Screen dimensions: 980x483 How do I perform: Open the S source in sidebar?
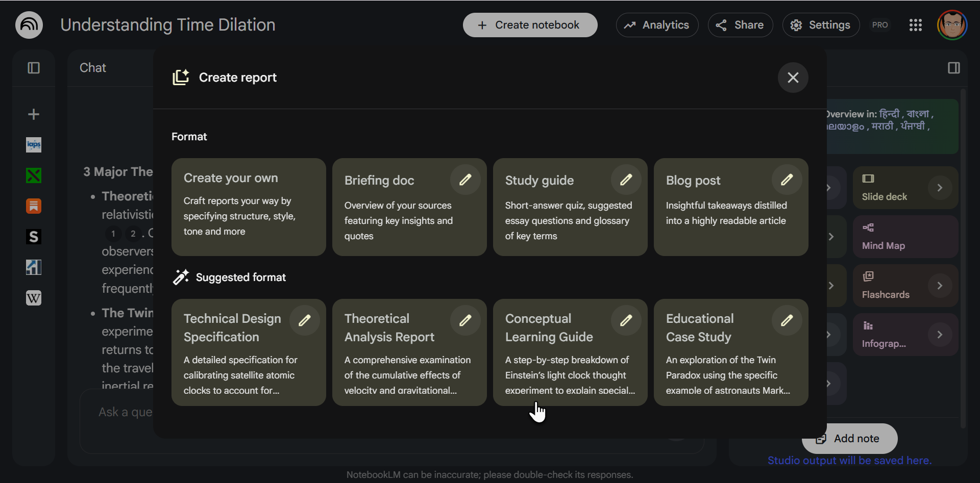(34, 237)
